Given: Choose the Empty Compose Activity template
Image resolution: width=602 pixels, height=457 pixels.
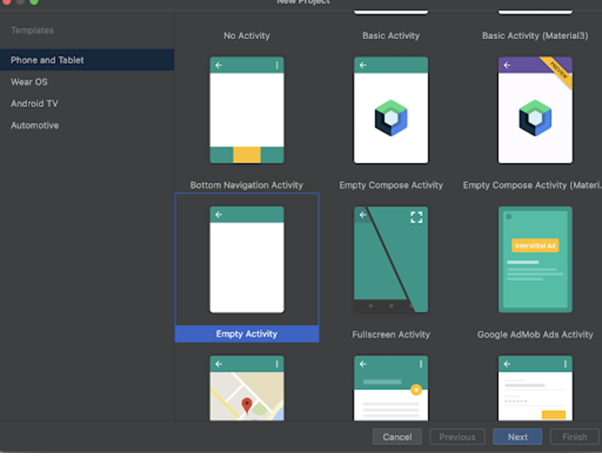Looking at the screenshot, I should (391, 110).
